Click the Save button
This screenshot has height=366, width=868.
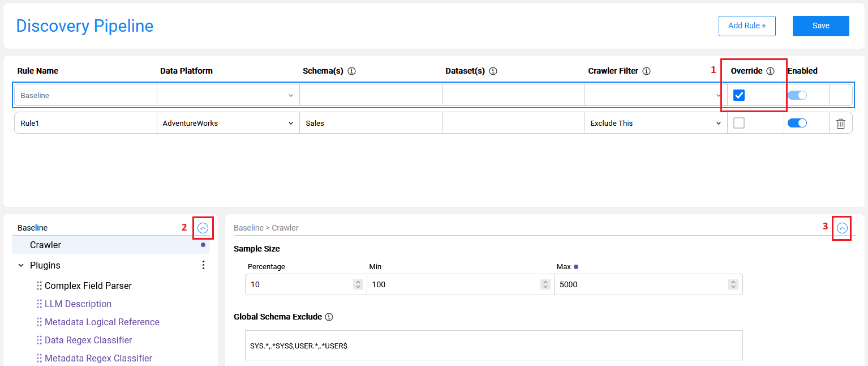821,26
